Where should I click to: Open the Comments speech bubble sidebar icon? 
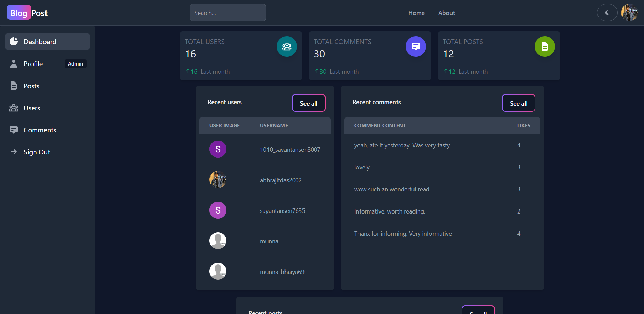pyautogui.click(x=14, y=130)
